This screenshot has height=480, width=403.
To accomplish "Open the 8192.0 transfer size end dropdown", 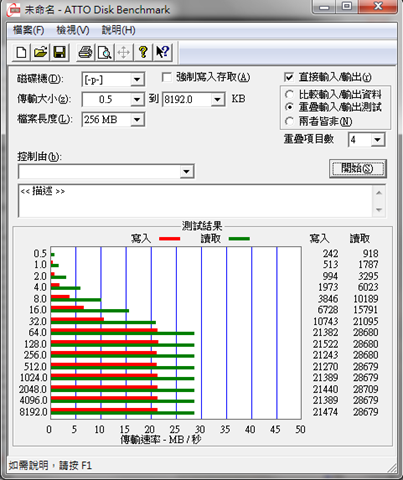I will (218, 99).
